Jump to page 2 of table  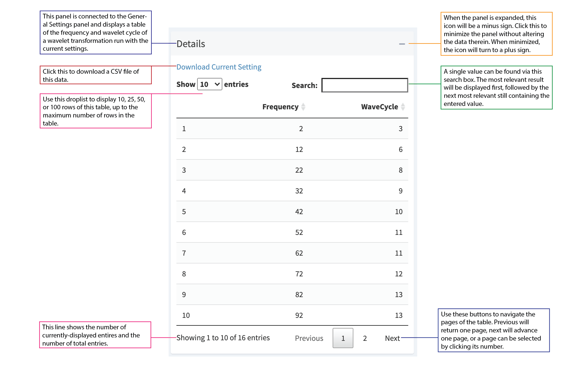pos(365,338)
